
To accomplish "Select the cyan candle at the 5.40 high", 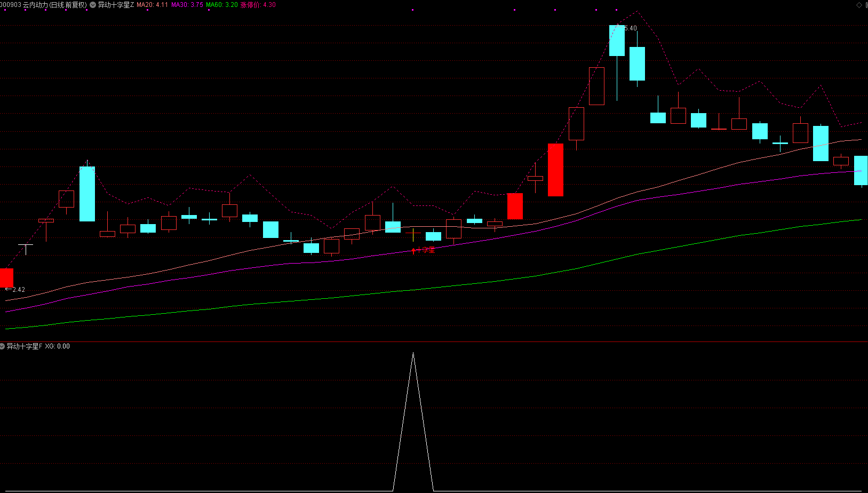I will click(x=617, y=41).
